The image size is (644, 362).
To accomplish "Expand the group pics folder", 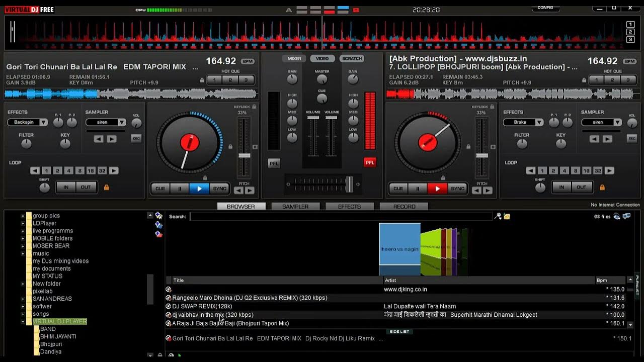I will pyautogui.click(x=23, y=216).
